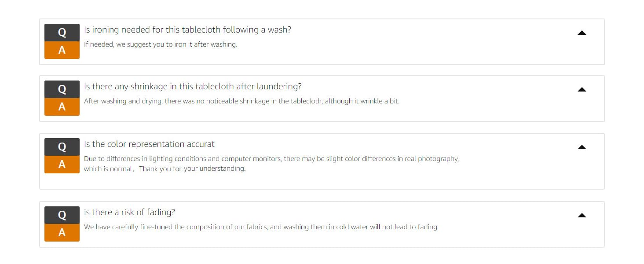Screen dimensions: 644x264
Task: Click the orange A icon for shrinkage answer
Action: (62, 107)
